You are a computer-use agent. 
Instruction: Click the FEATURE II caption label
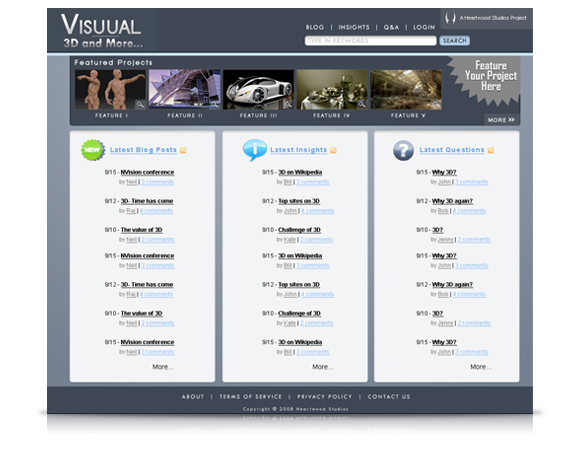(185, 115)
